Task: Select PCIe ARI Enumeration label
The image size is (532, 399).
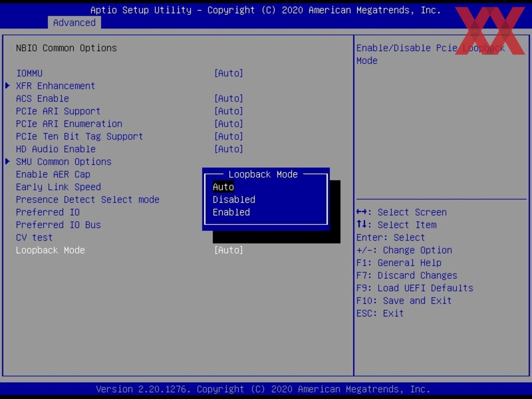Action: point(69,124)
